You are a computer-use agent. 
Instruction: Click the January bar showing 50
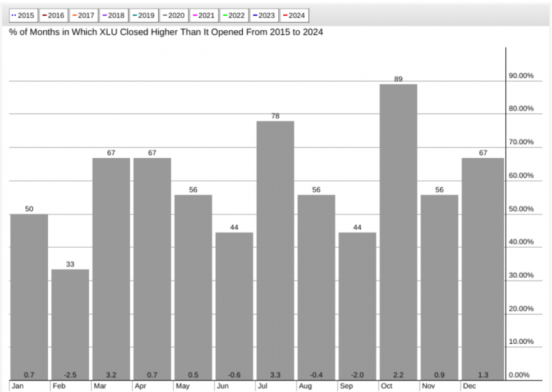(29, 297)
